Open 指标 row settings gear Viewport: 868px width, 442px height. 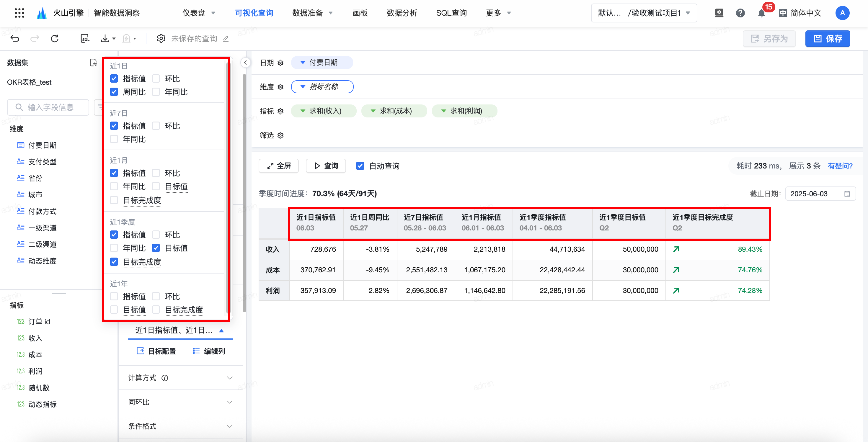pos(280,111)
